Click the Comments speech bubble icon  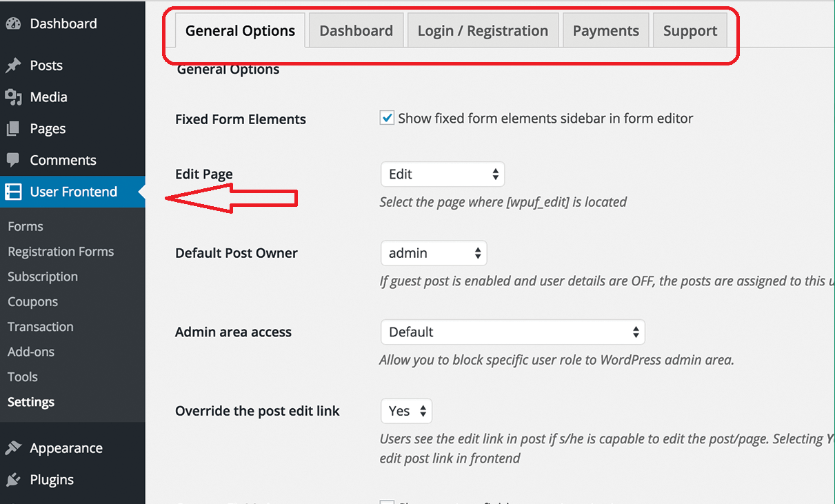click(x=13, y=160)
